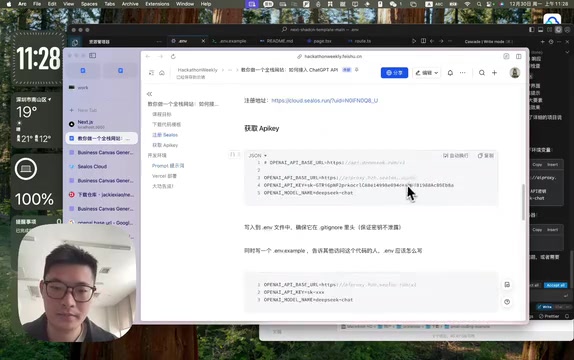Start new Cascade chat with plus
The width and height of the screenshot is (574, 360).
(543, 42)
